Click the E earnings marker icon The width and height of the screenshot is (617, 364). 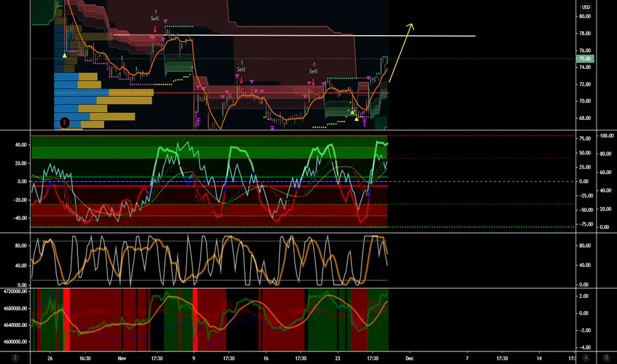click(x=64, y=122)
